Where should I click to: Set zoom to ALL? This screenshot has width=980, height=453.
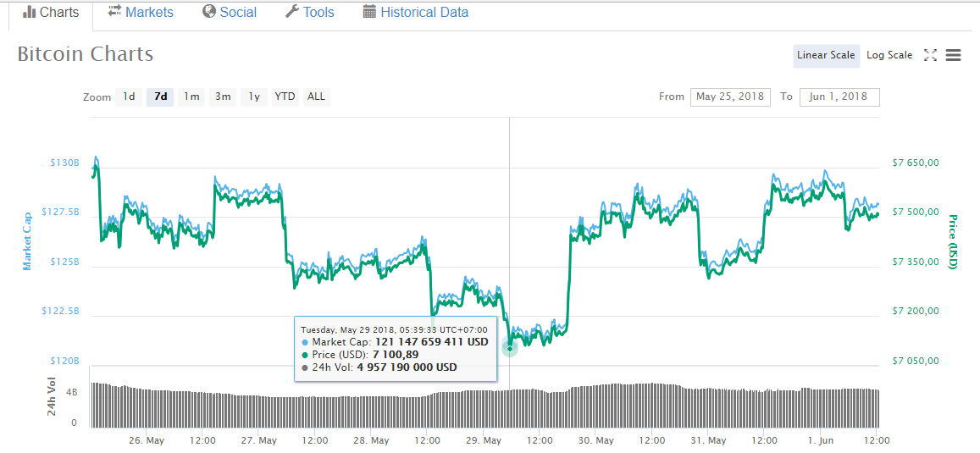tap(316, 97)
